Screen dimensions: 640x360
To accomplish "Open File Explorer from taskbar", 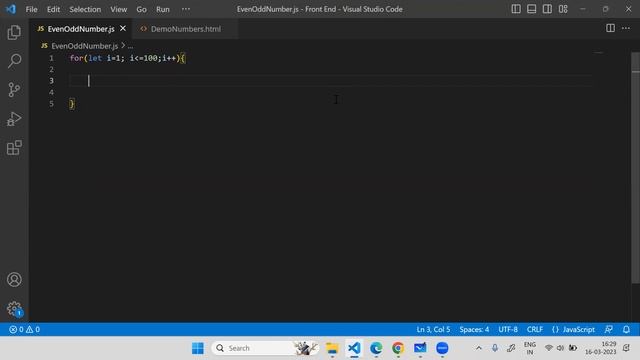I will (332, 348).
